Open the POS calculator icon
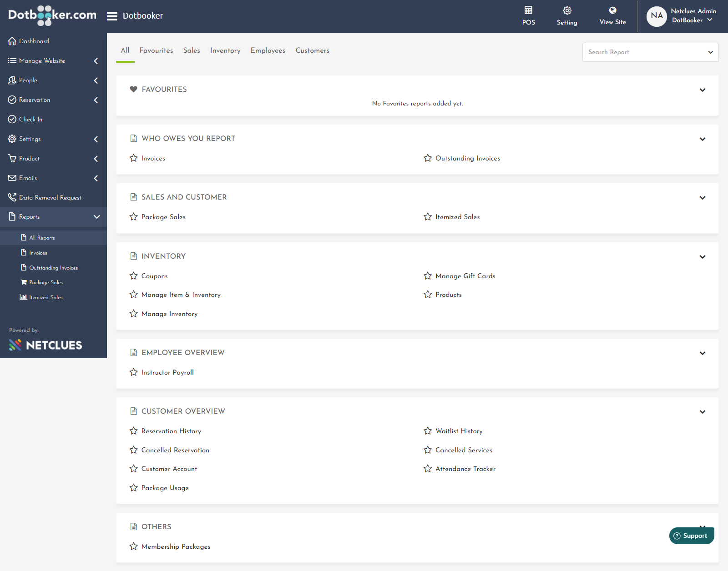The image size is (728, 571). [x=528, y=10]
